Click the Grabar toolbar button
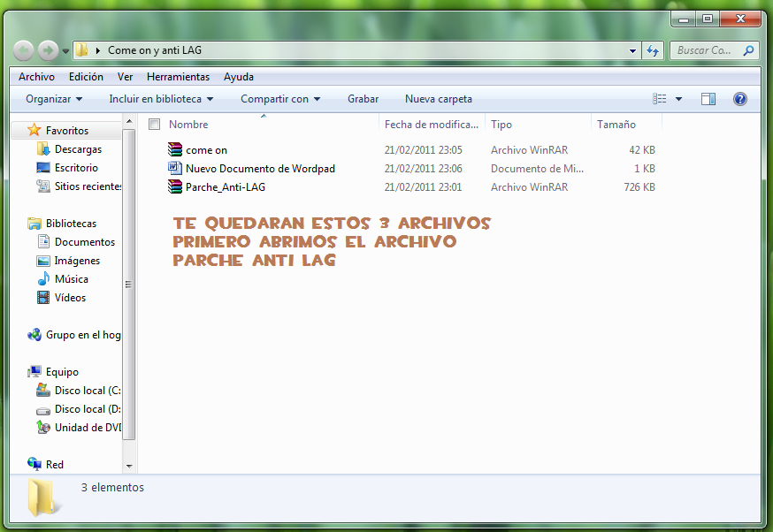Image resolution: width=773 pixels, height=532 pixels. point(363,98)
